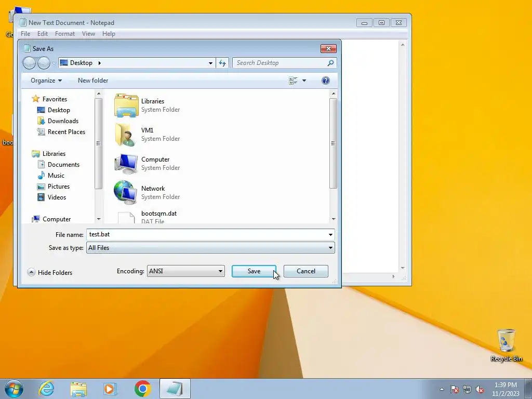Open Notepad View menu

(88, 34)
